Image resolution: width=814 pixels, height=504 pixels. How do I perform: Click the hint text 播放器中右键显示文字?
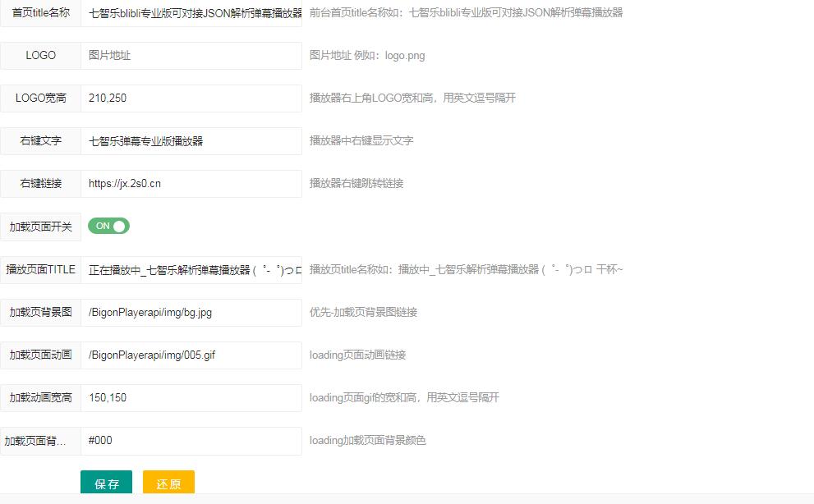(x=361, y=141)
